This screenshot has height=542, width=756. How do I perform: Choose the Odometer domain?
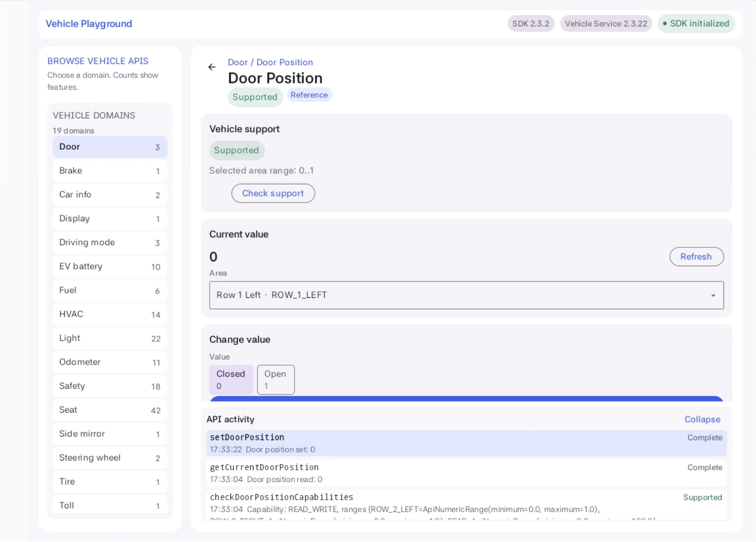[110, 362]
